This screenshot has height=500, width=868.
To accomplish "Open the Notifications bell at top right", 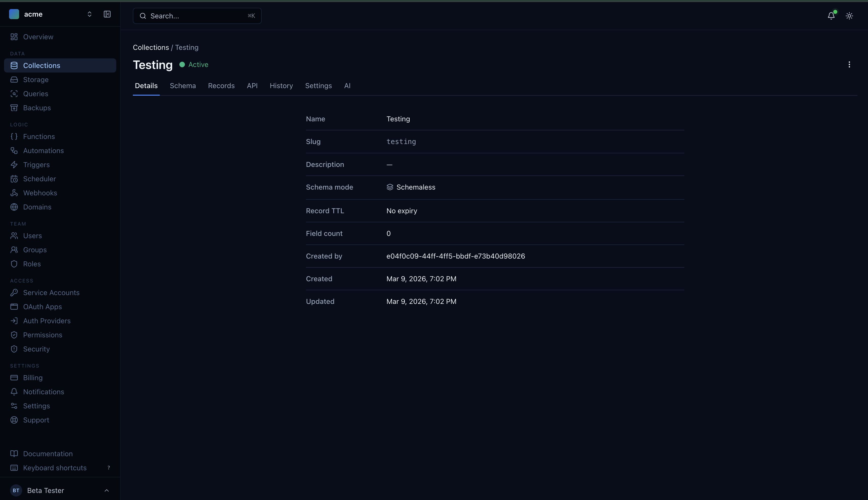I will [831, 15].
